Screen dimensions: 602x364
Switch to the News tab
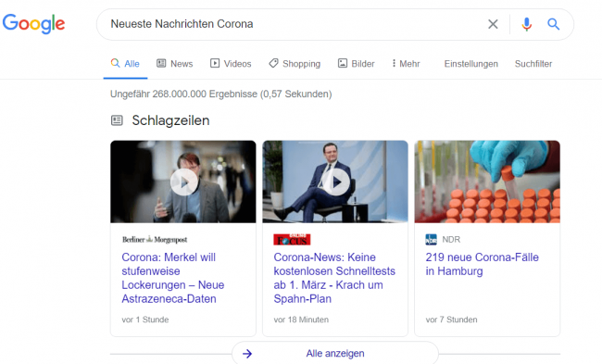175,64
